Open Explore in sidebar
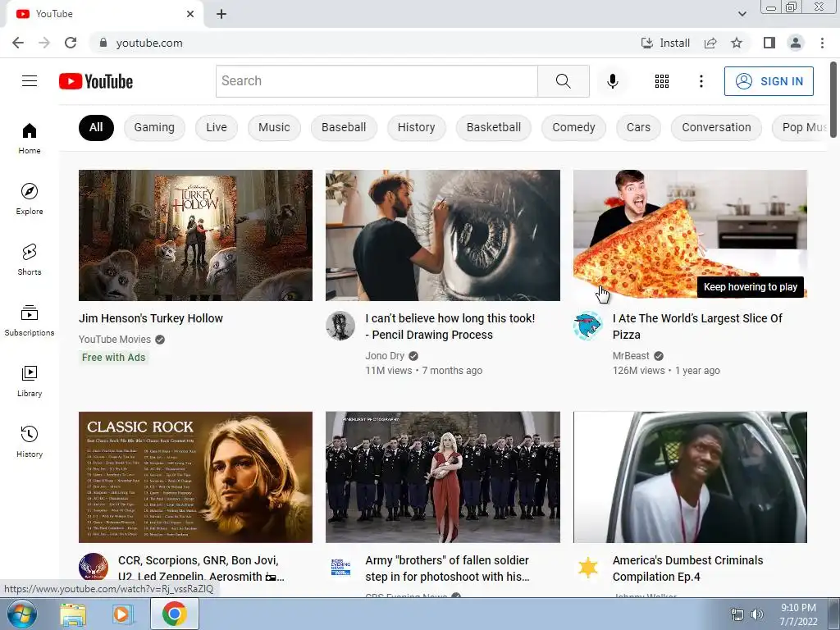The width and height of the screenshot is (840, 630). (30, 199)
